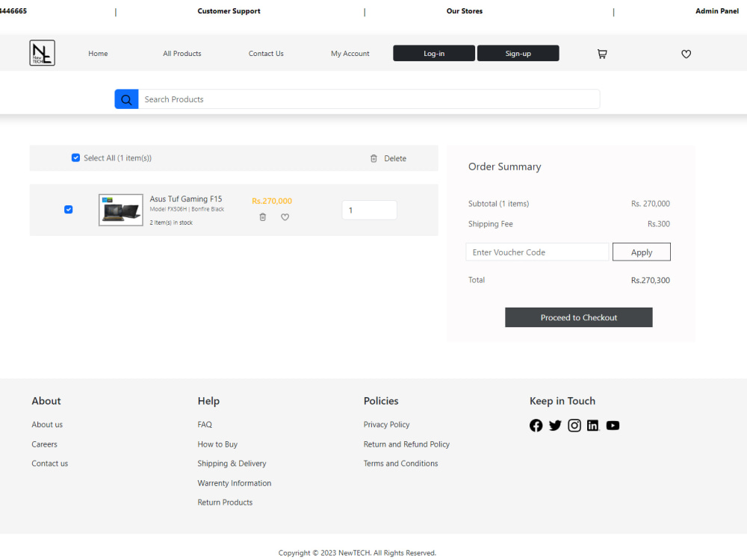Open the Facebook page icon

(x=536, y=426)
